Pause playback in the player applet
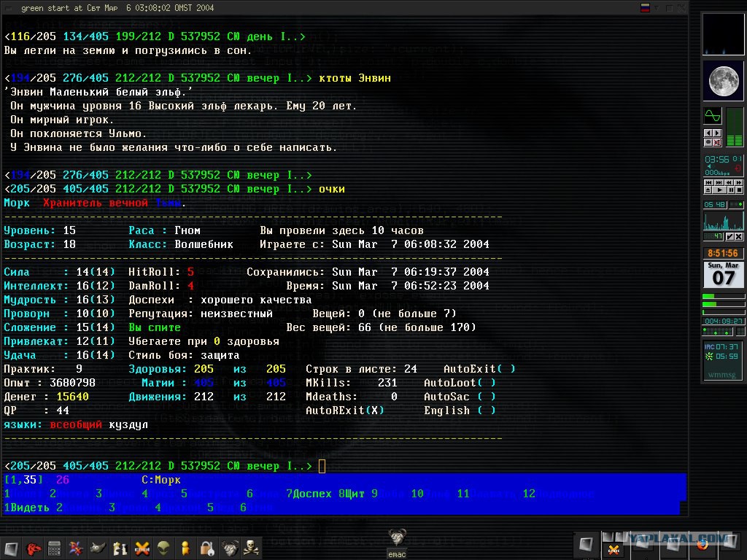 coord(731,190)
